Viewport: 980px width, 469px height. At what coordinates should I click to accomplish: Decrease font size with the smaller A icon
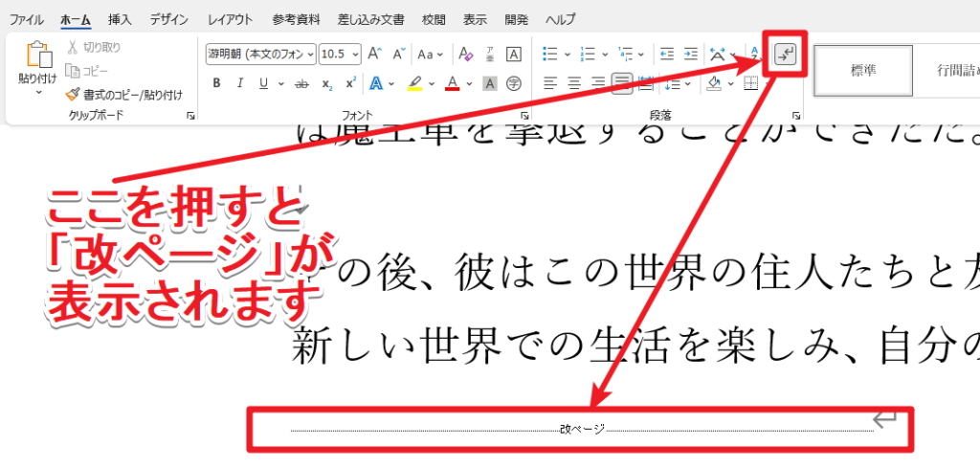point(399,54)
